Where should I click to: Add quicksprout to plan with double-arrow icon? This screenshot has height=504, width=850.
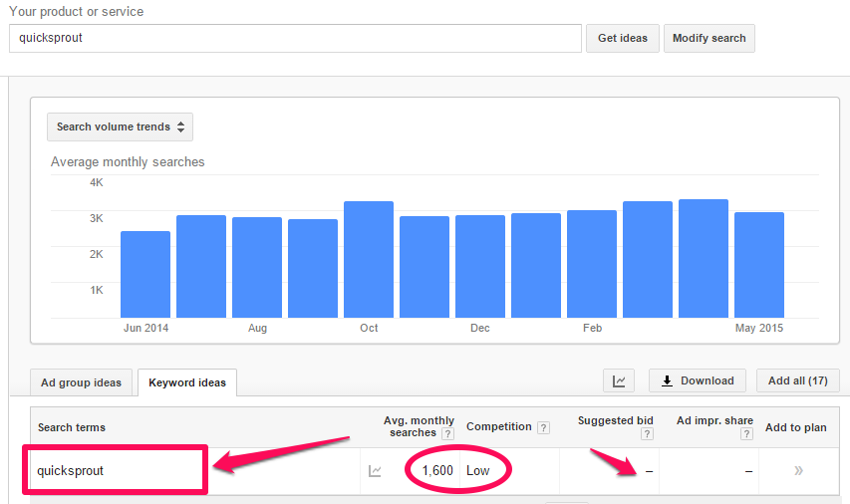point(798,470)
